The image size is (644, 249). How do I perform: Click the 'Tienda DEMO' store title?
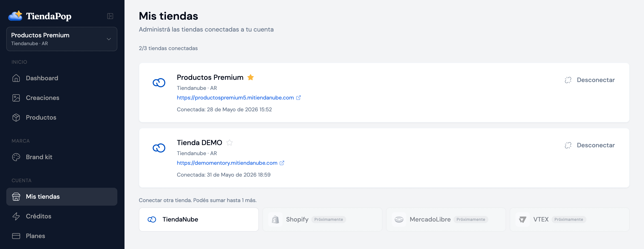[199, 143]
